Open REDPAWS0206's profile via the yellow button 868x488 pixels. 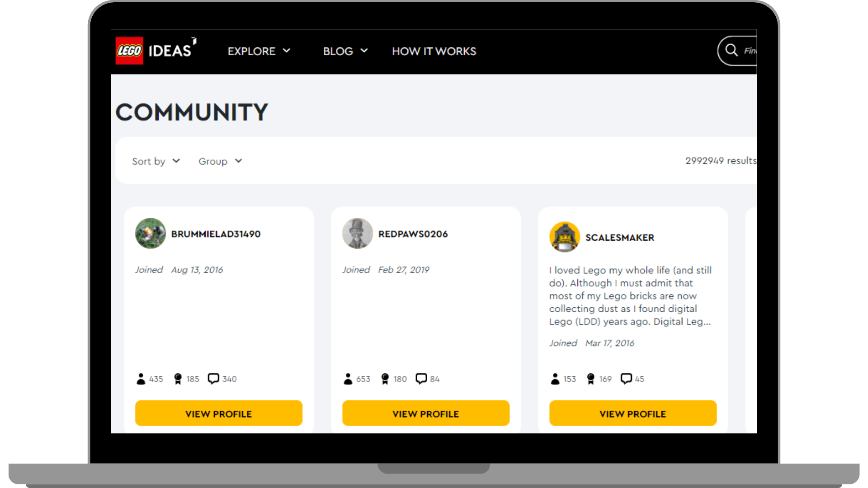pyautogui.click(x=425, y=413)
